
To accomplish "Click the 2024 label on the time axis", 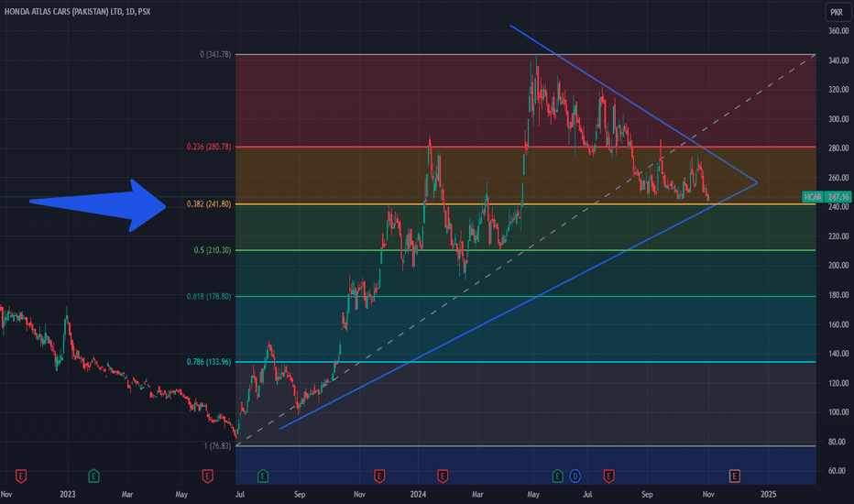I will [x=418, y=494].
